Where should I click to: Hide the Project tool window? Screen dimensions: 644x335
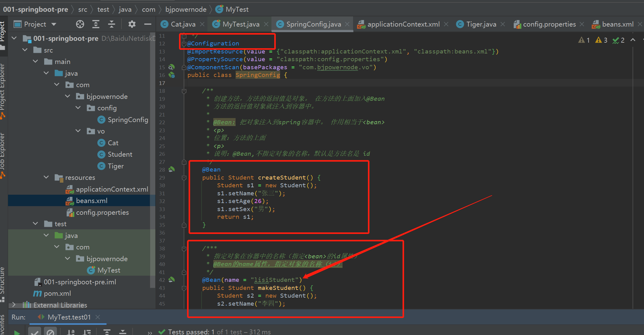tap(148, 24)
